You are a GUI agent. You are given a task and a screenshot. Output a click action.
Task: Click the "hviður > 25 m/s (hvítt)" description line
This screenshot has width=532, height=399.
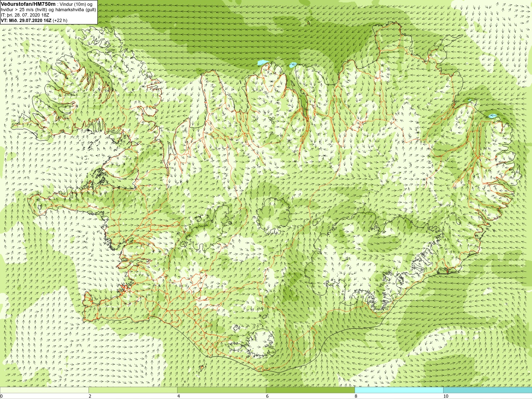tap(48, 9)
